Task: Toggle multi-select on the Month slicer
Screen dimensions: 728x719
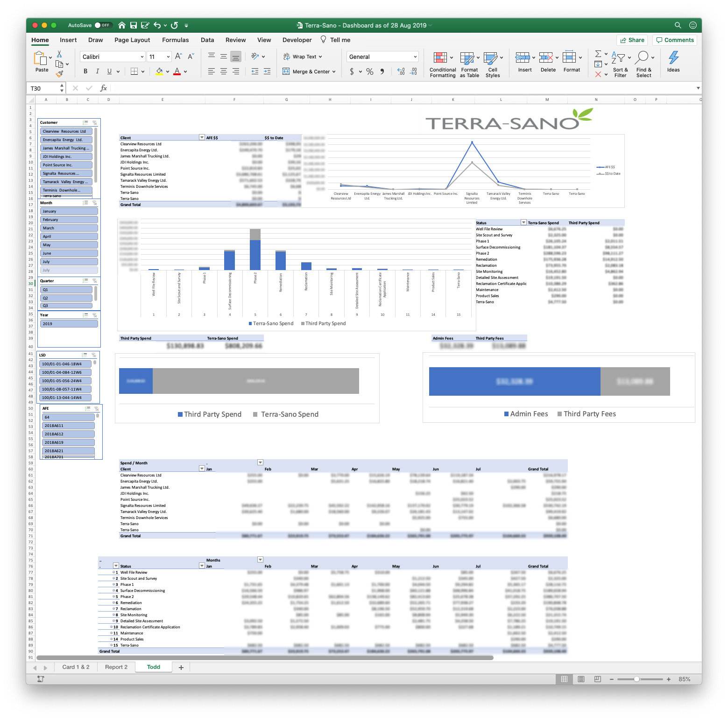Action: pyautogui.click(x=85, y=203)
